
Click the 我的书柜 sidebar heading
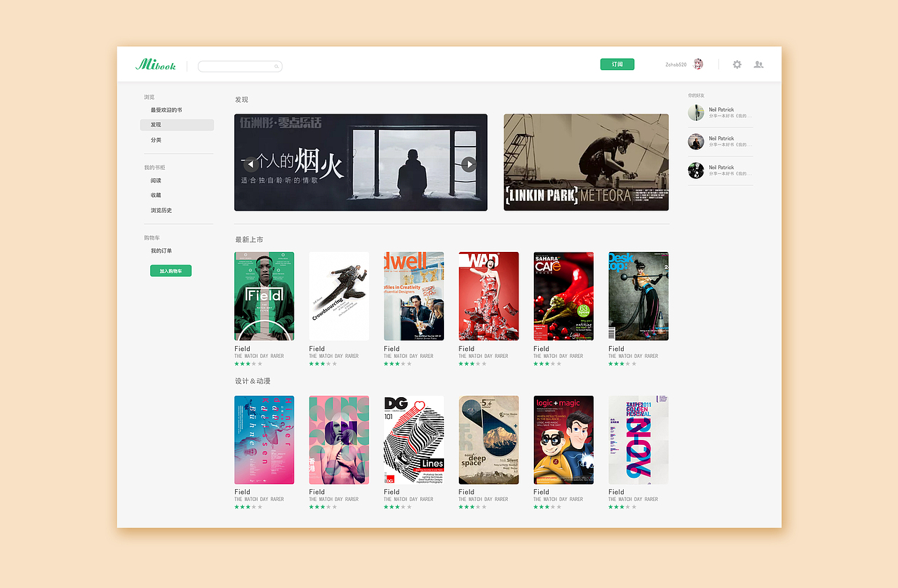coord(155,168)
